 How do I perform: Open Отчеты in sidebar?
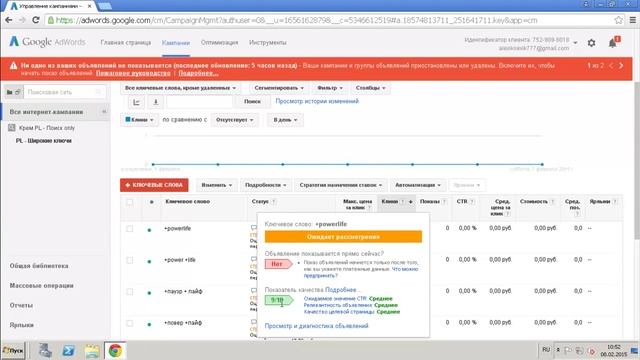click(x=21, y=305)
